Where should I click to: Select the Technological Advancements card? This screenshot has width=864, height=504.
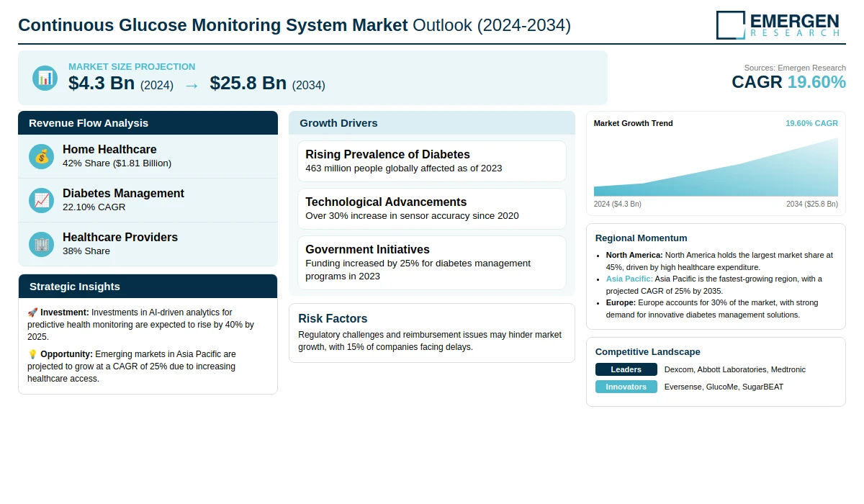coord(431,209)
